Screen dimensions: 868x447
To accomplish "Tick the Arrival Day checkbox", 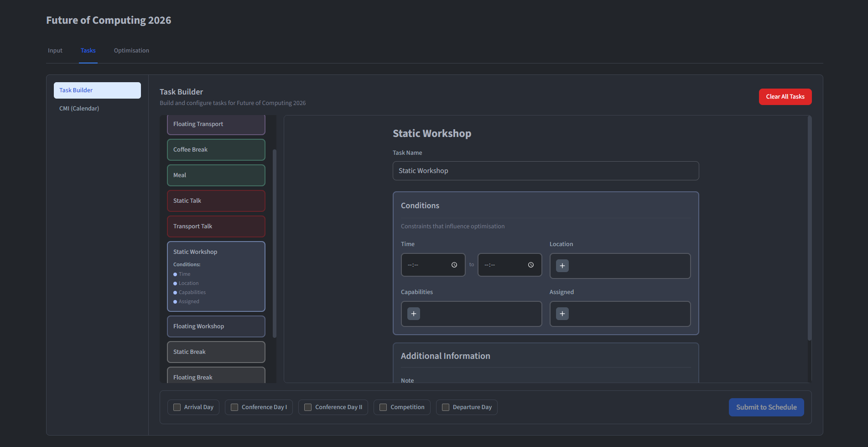I will click(x=177, y=407).
